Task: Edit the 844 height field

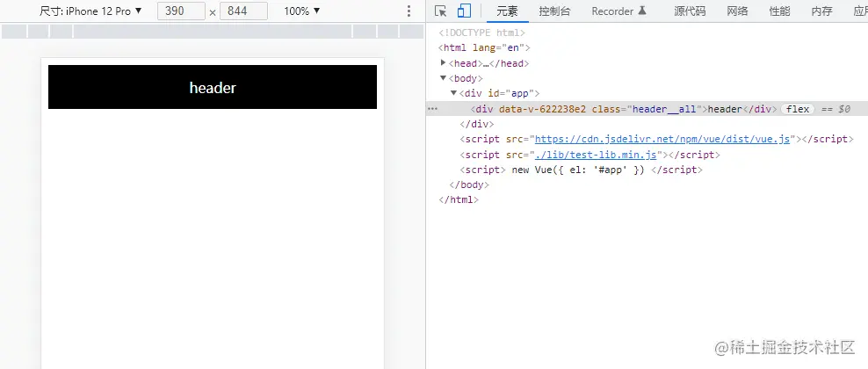Action: point(243,11)
